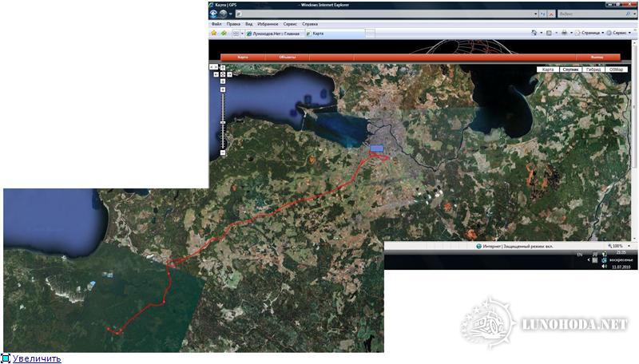Switch map type to Спутник
This screenshot has height=364, width=639.
(570, 69)
